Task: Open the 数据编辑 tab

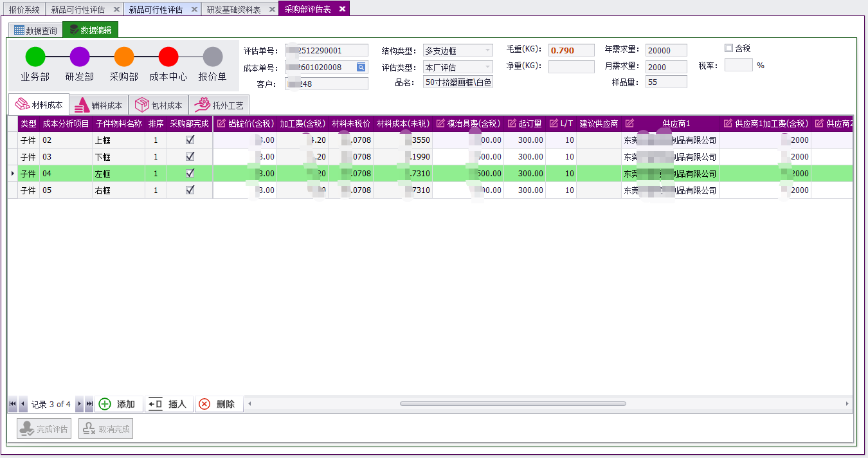Action: 90,30
